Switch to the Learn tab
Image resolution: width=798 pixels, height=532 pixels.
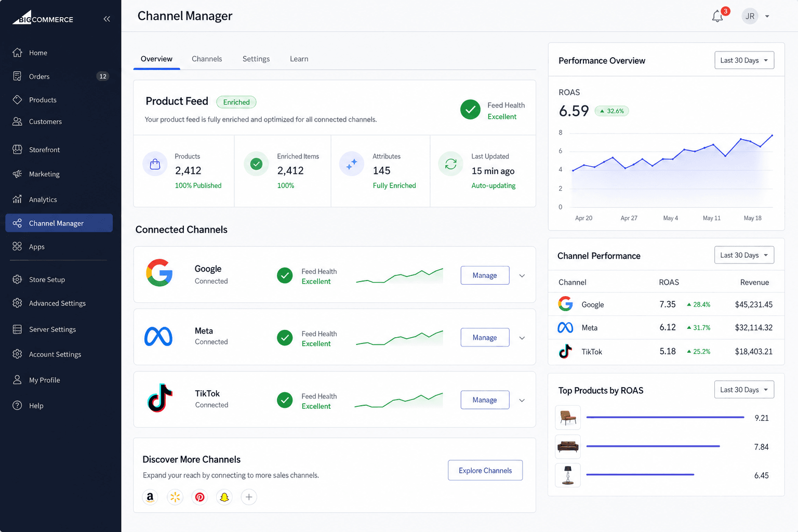point(299,59)
